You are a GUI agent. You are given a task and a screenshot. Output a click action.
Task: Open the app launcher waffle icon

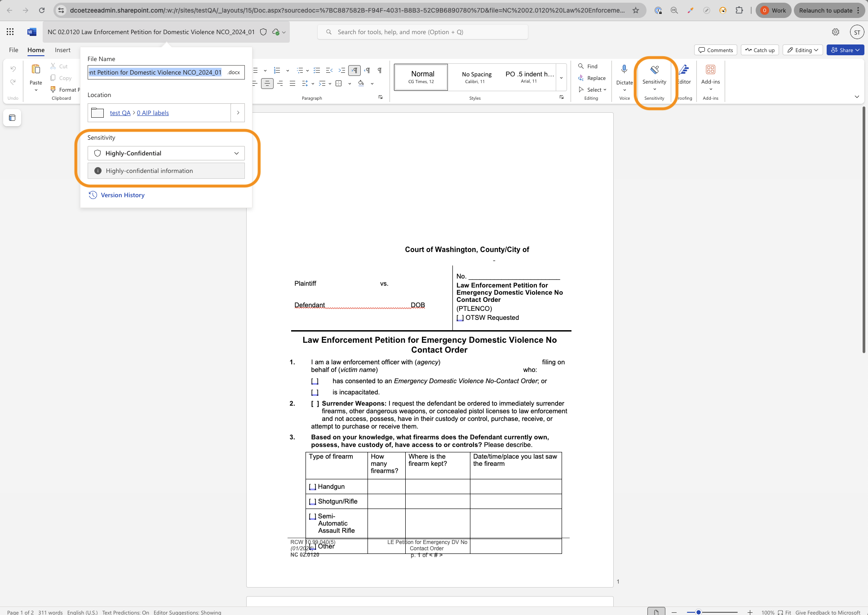[x=10, y=32]
